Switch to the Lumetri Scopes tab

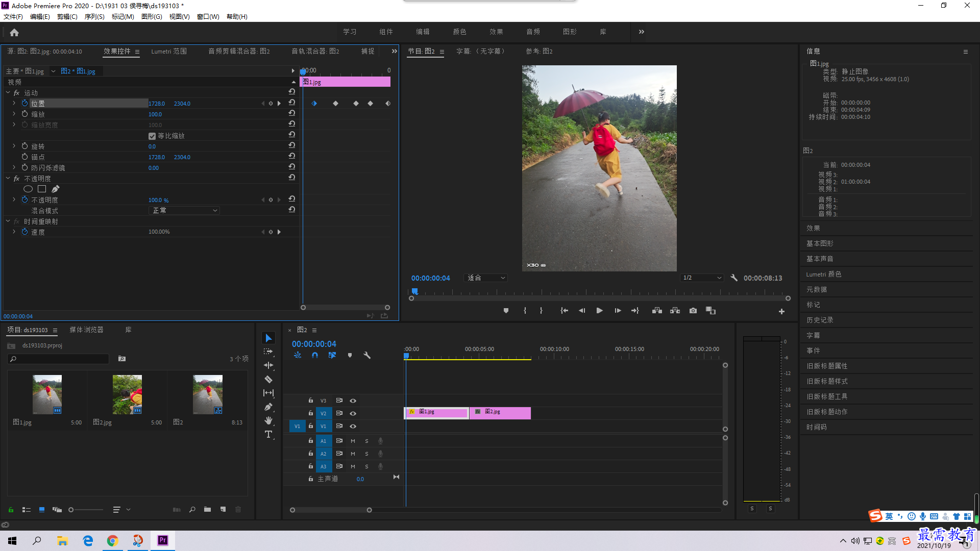pyautogui.click(x=169, y=51)
